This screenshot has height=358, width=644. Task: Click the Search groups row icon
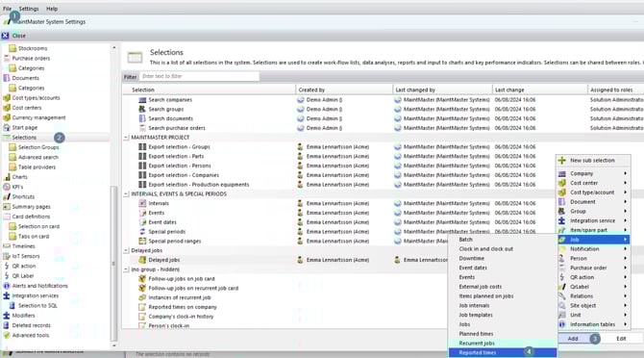(x=142, y=110)
